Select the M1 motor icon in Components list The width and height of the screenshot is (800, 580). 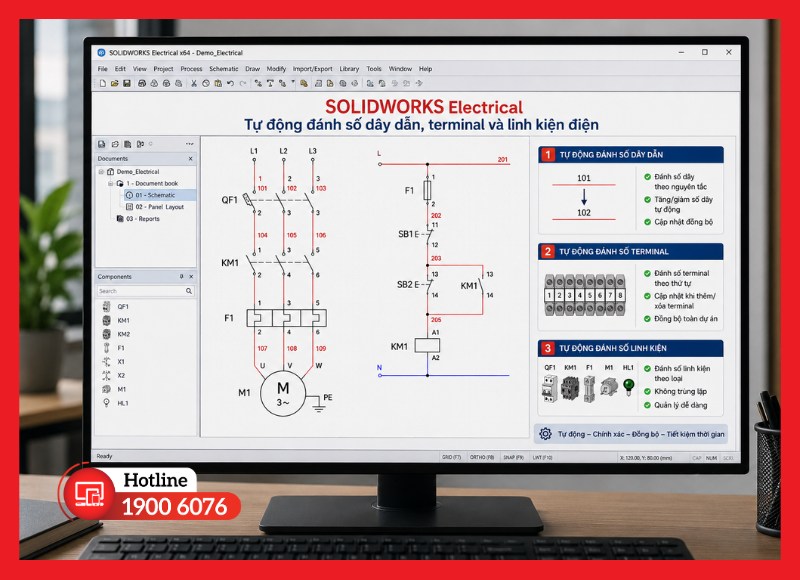tap(107, 389)
